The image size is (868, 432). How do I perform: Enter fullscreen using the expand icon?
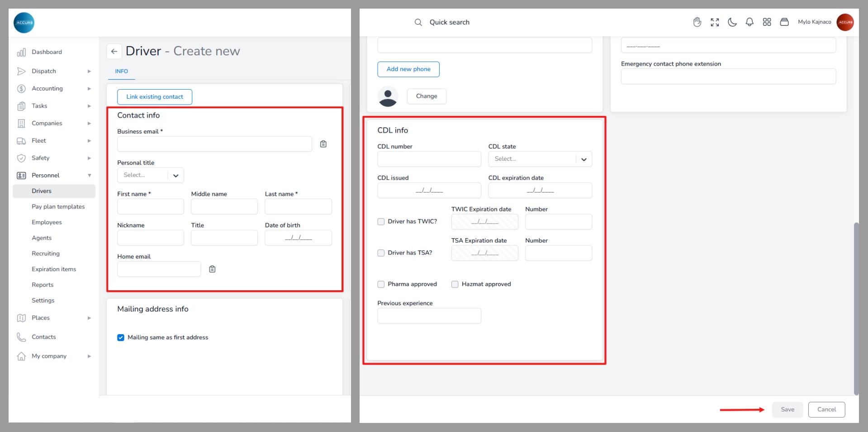tap(715, 22)
